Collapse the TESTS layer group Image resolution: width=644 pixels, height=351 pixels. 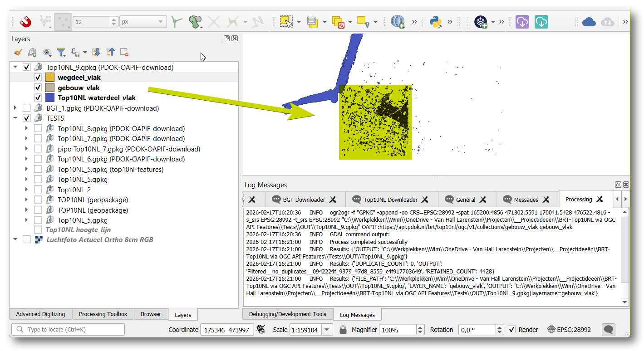click(15, 118)
